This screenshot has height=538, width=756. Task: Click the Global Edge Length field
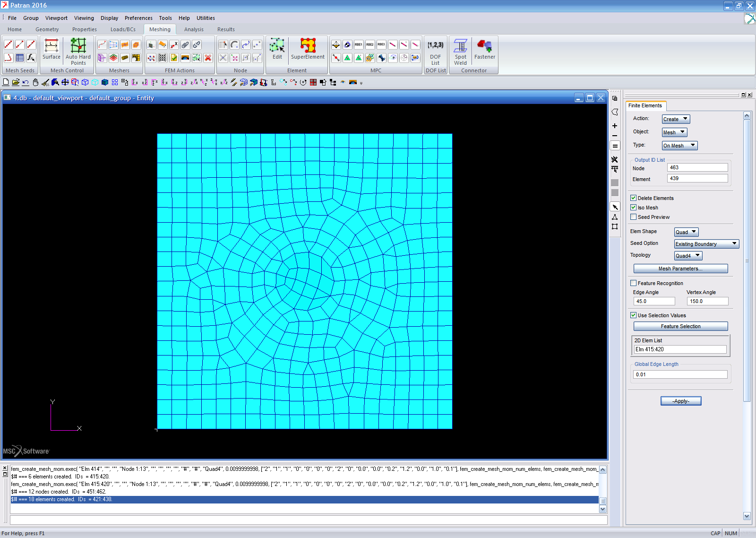[680, 374]
